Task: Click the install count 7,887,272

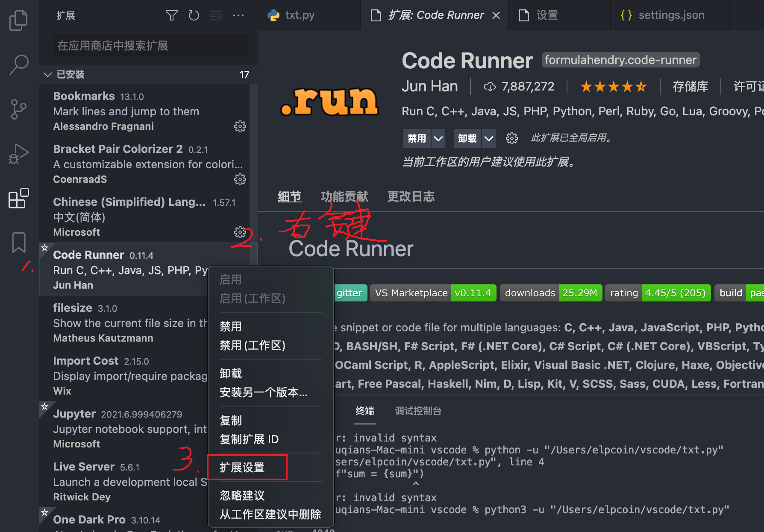Action: (x=519, y=87)
